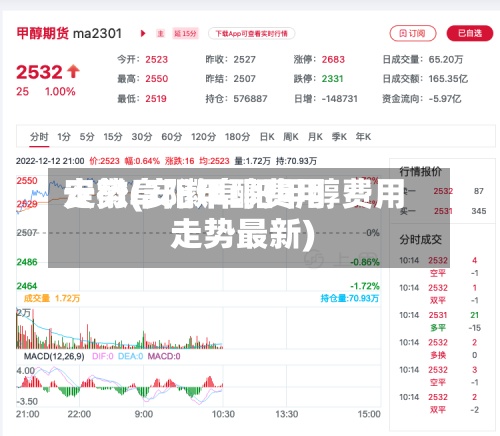Click the 日增 value -148731

(339, 99)
